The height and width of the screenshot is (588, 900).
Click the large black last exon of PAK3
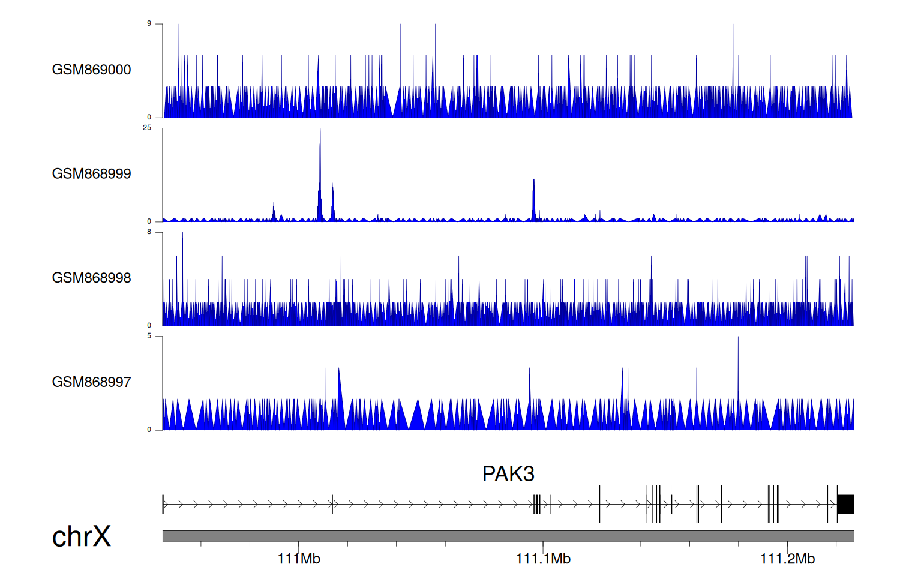pos(845,505)
